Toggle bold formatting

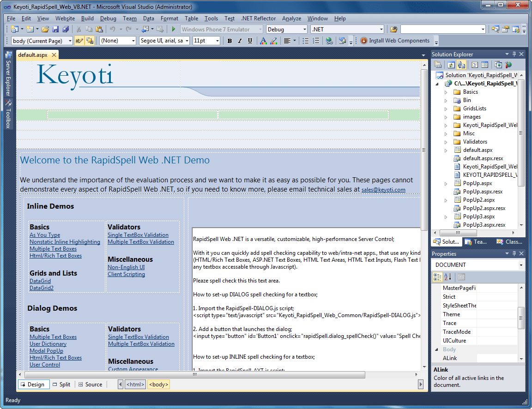(230, 41)
